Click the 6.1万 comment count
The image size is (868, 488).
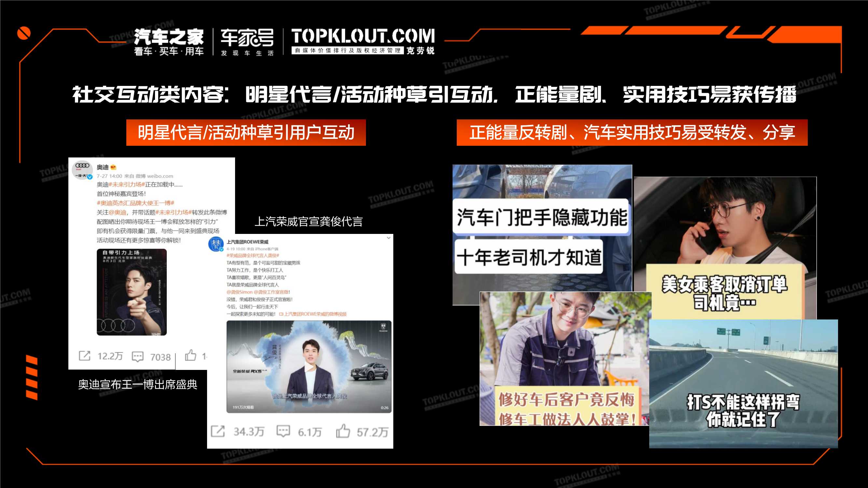[x=309, y=432]
